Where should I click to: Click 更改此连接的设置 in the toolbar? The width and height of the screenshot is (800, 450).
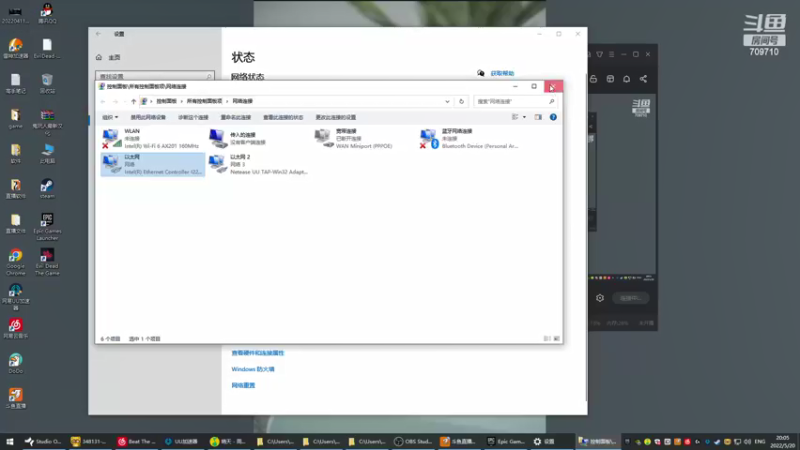point(336,117)
